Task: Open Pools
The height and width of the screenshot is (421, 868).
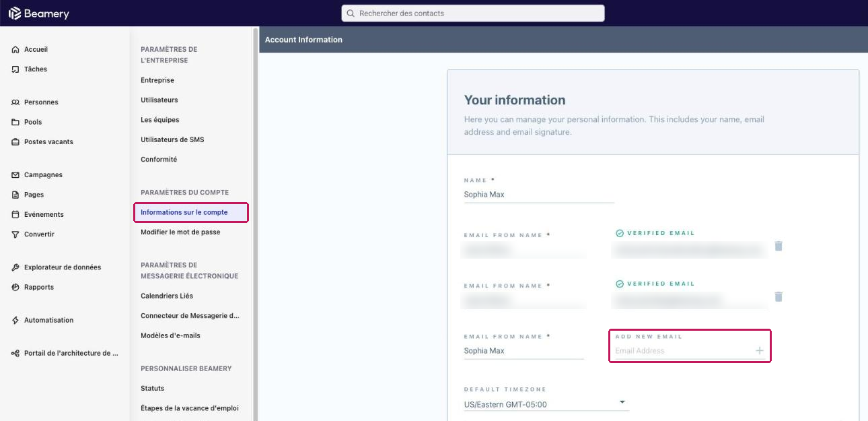Action: [x=33, y=123]
